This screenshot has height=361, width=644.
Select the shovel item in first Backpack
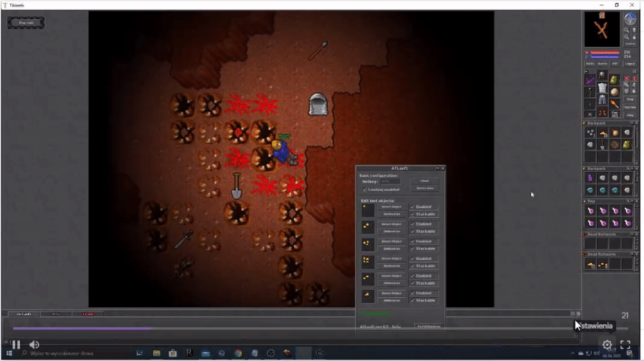(x=603, y=145)
